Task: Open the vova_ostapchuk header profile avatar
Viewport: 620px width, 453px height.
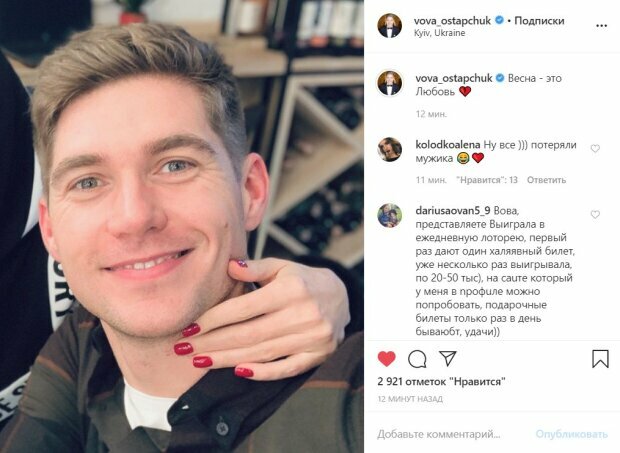Action: point(389,26)
